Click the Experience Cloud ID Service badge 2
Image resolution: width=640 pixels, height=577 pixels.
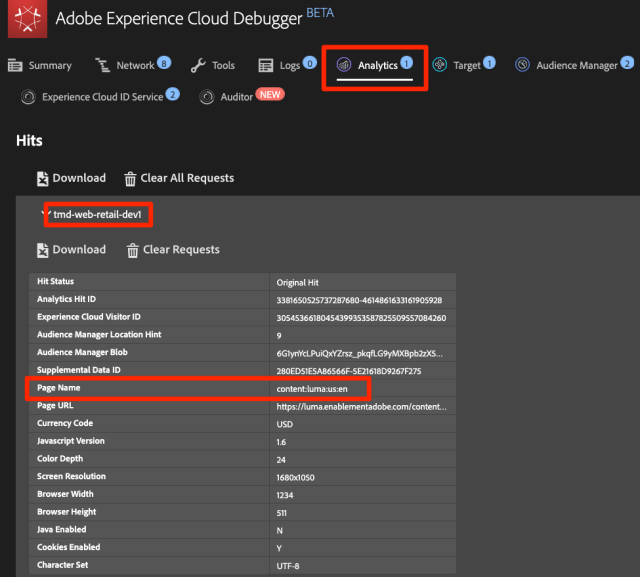click(173, 94)
